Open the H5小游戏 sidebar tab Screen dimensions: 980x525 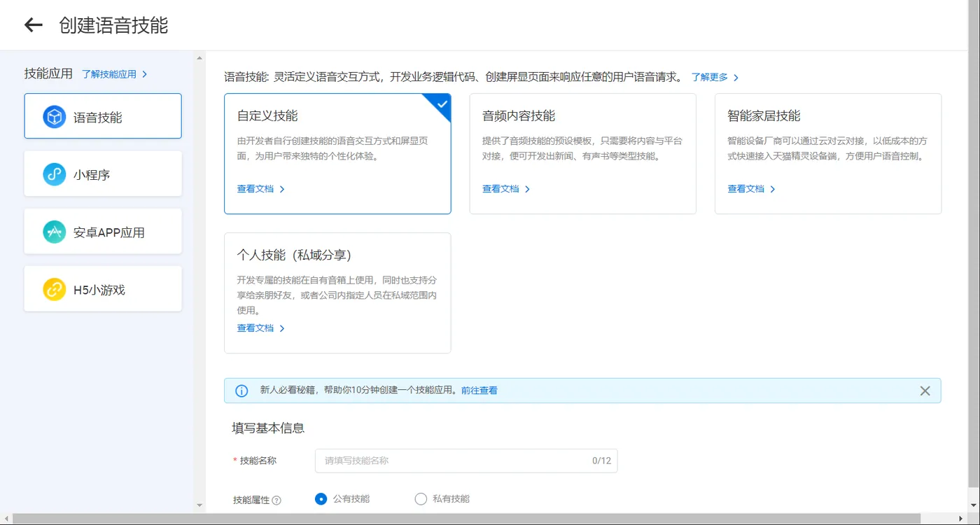pyautogui.click(x=103, y=288)
